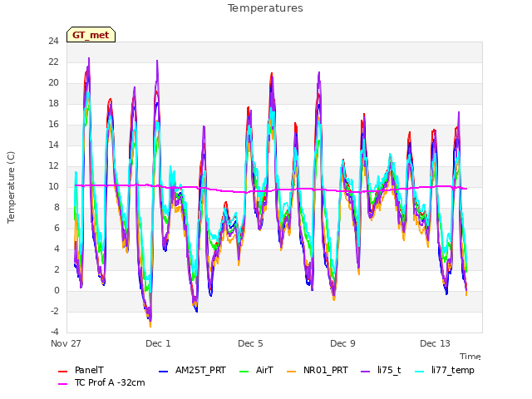Viewport: 532px width, 399px height.
Task: Click the Time x-axis label
Action: point(470,357)
